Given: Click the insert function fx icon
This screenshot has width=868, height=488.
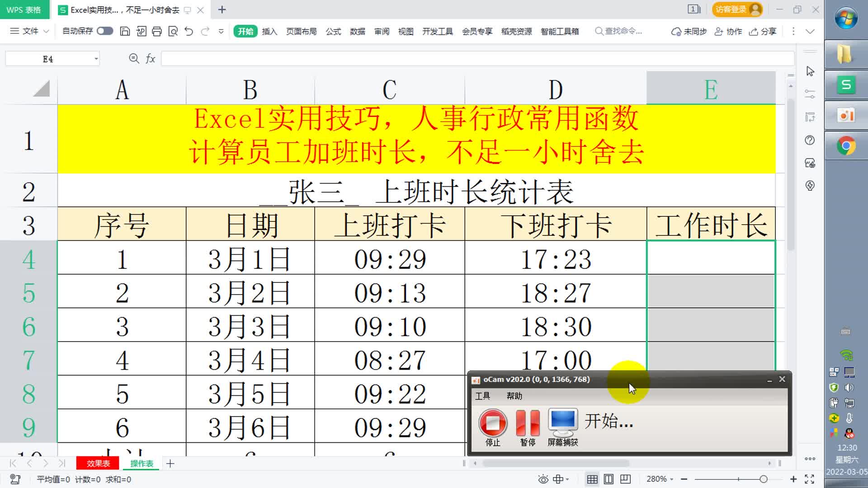Looking at the screenshot, I should click(x=151, y=58).
